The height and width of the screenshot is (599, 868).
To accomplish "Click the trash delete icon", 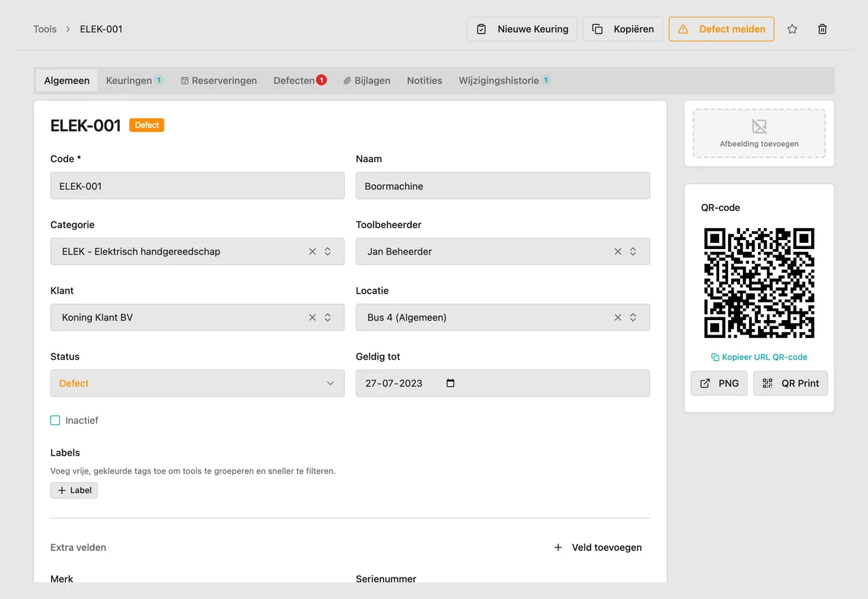I will pyautogui.click(x=823, y=29).
